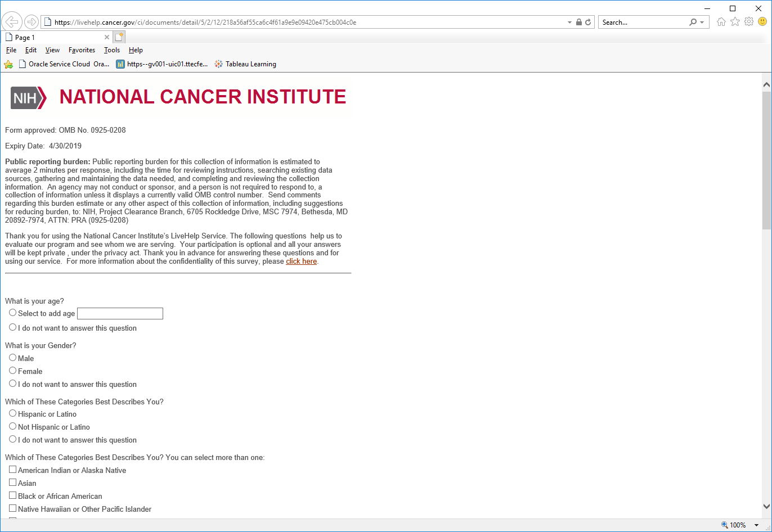Open the Edit menu

coord(31,50)
